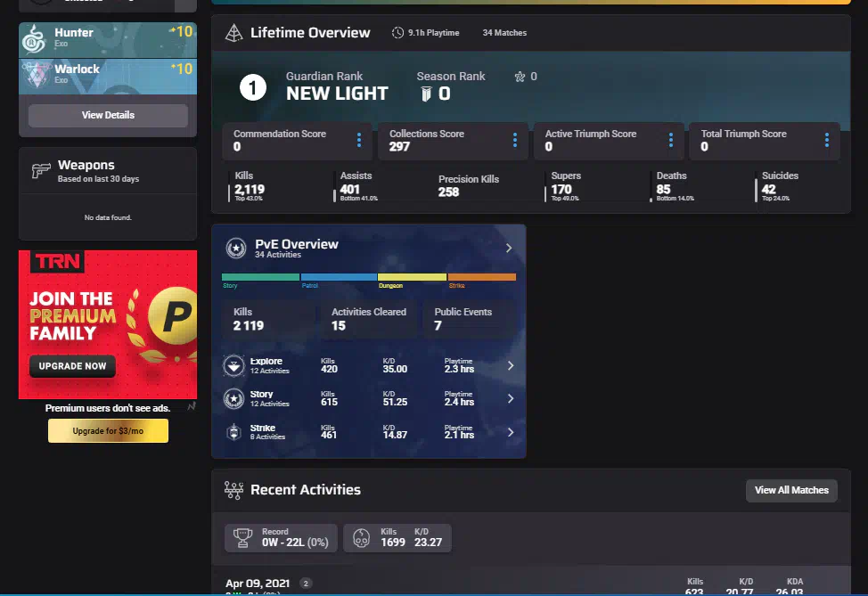Open Total Triumph Score options menu

tap(827, 141)
